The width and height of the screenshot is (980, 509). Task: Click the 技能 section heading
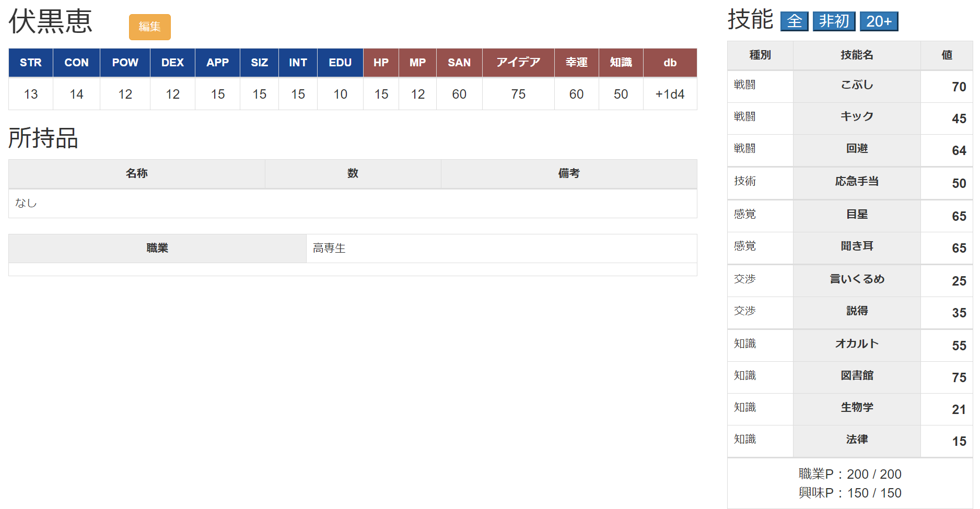click(x=750, y=20)
